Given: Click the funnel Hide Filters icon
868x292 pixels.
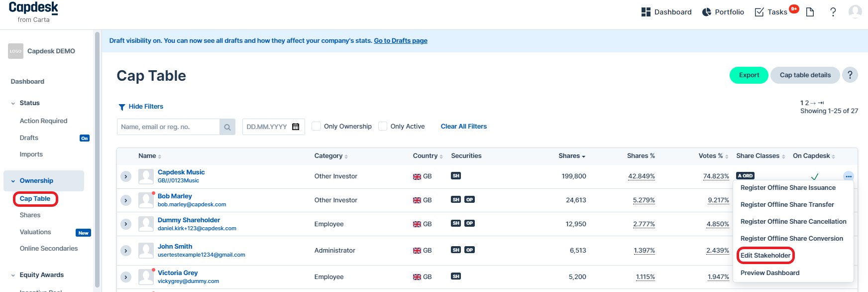Looking at the screenshot, I should [x=121, y=107].
